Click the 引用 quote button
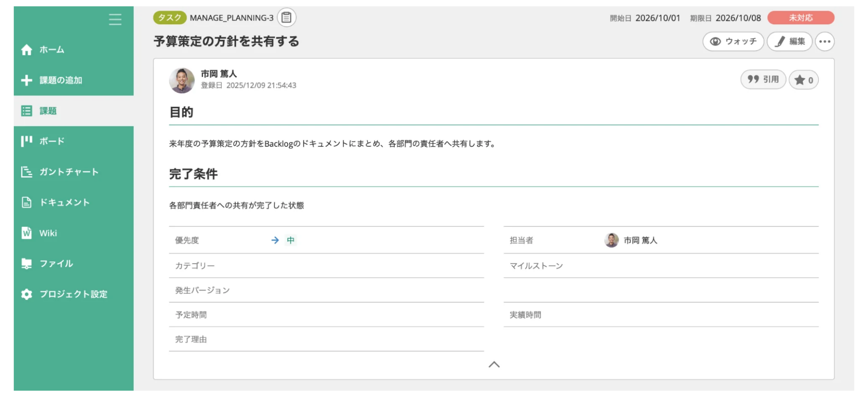Image resolution: width=868 pixels, height=397 pixels. point(763,79)
